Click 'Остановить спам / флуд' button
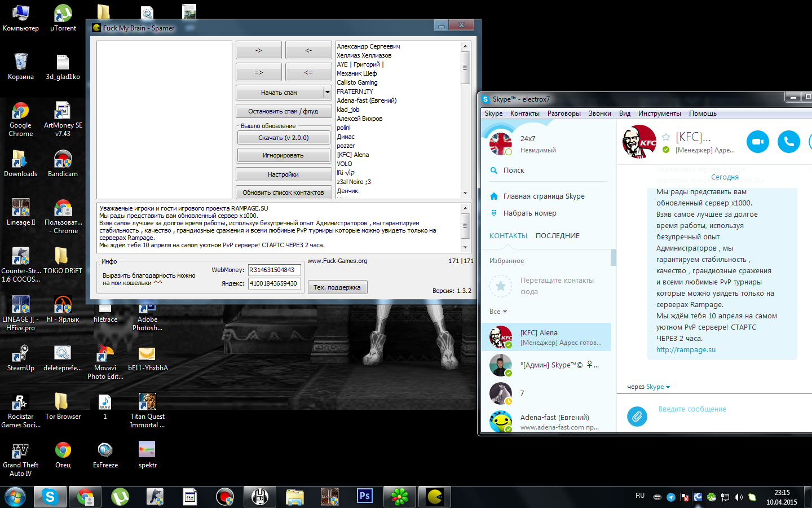Viewport: 812px width, 508px height. click(x=283, y=111)
